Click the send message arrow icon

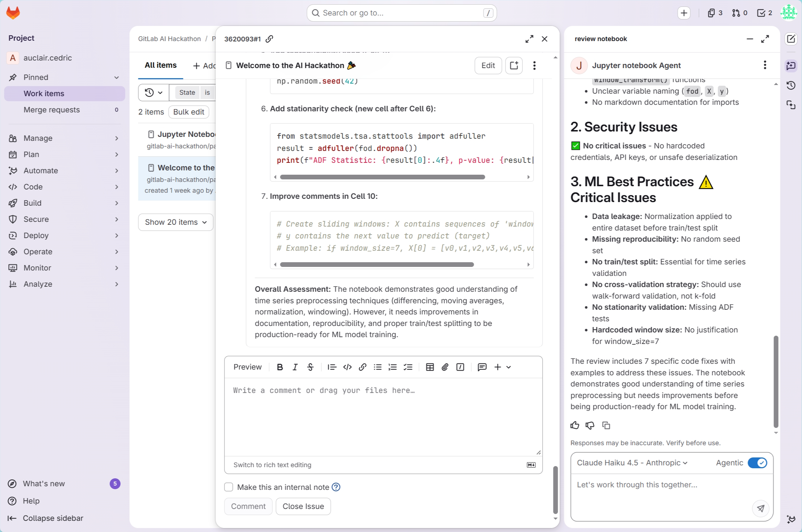click(761, 508)
